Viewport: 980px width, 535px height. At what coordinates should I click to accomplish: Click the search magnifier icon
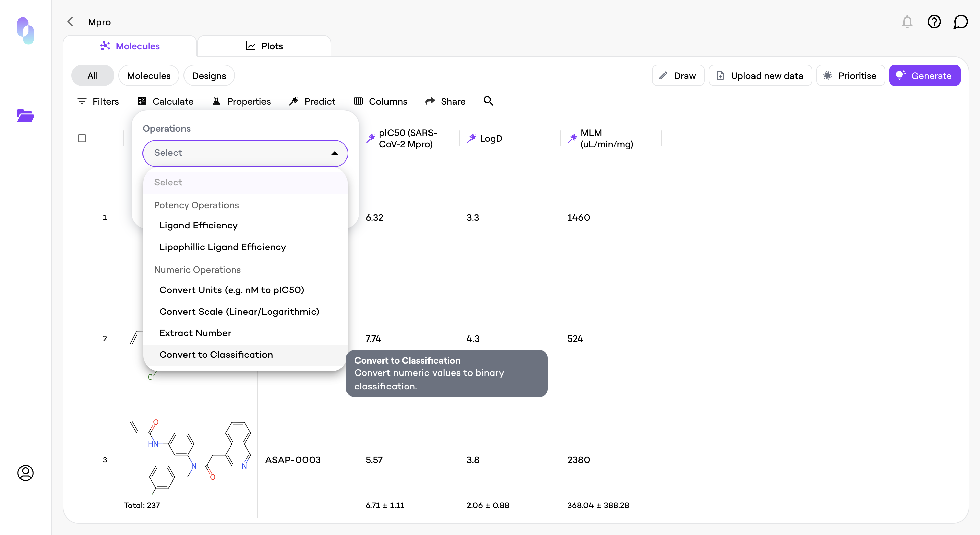488,101
